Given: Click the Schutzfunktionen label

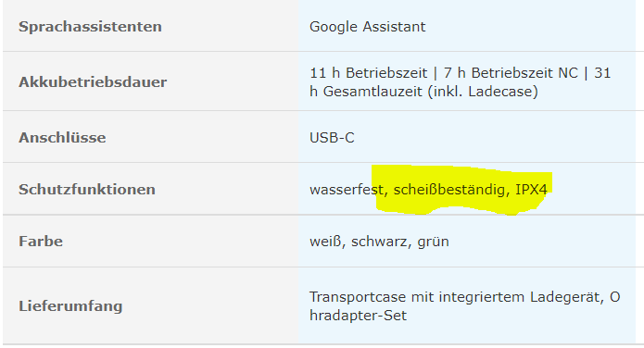Looking at the screenshot, I should 87,190.
